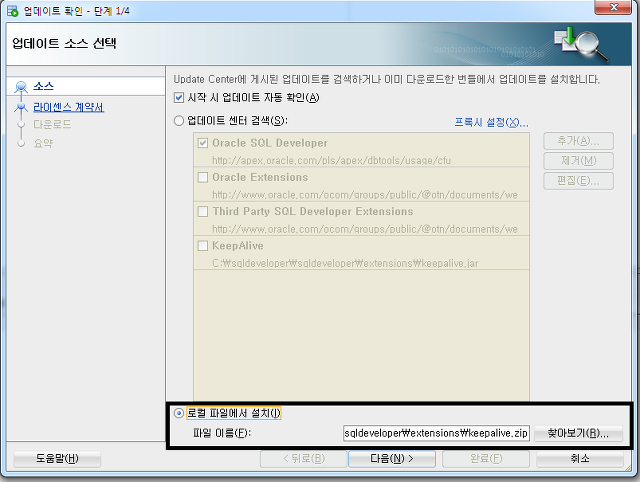Toggle KeepAlive update center checkbox
The image size is (640, 482).
[202, 246]
